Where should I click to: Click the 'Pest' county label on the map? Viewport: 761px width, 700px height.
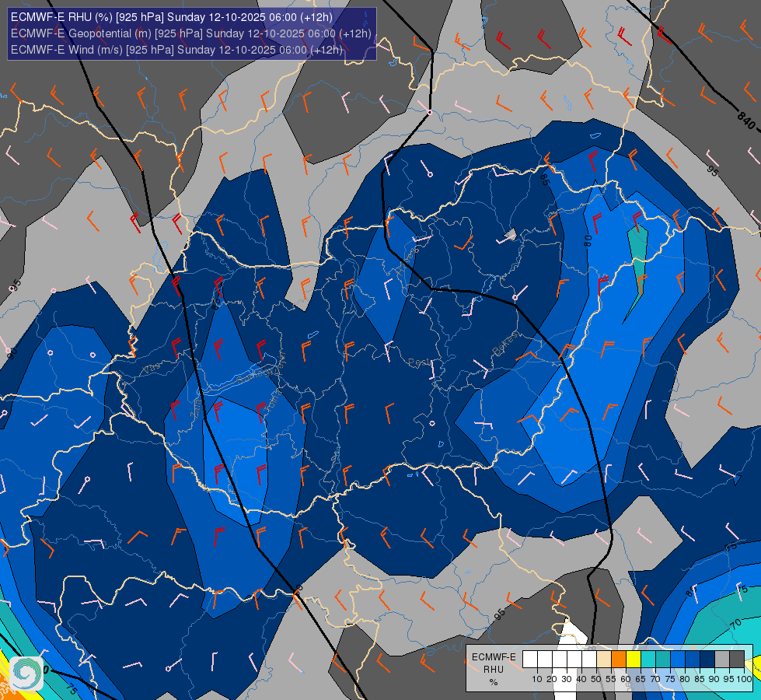pos(419,363)
